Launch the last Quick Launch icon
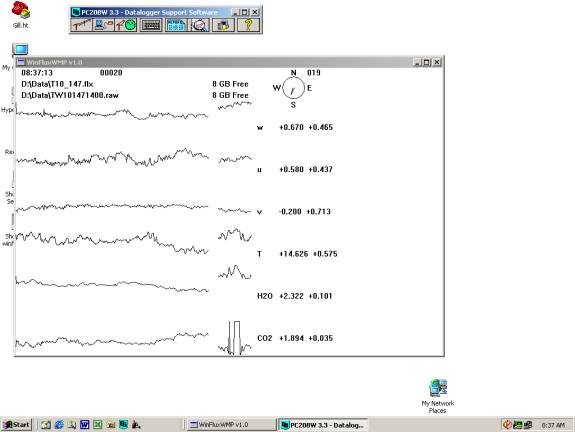Screen dimensions: 575x432 [136, 425]
